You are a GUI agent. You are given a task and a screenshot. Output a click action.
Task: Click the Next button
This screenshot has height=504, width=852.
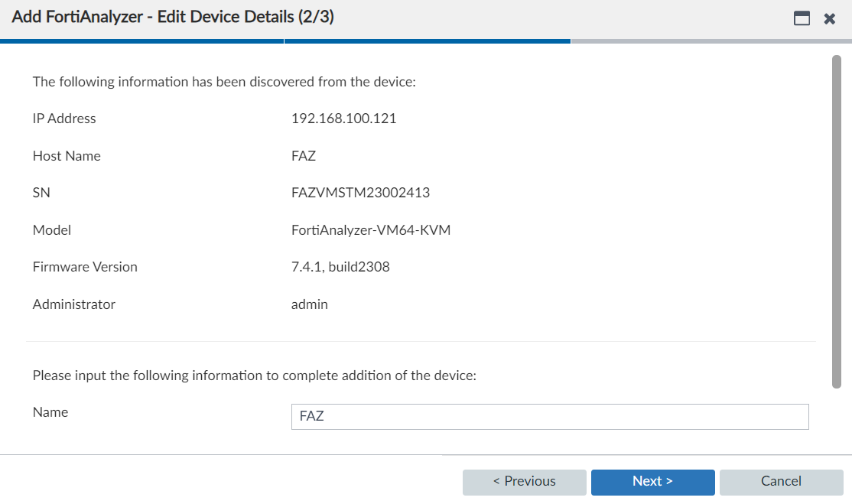click(x=652, y=482)
